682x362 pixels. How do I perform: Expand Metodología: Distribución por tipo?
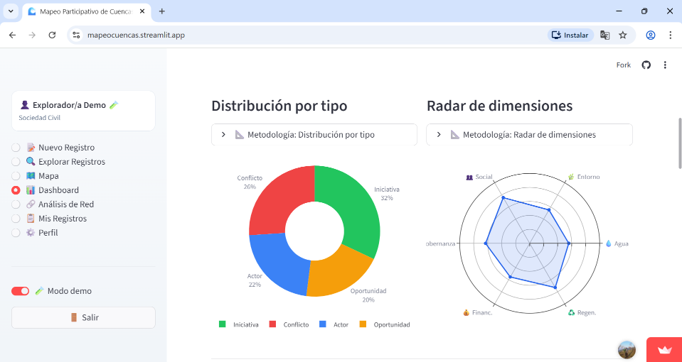click(x=314, y=135)
